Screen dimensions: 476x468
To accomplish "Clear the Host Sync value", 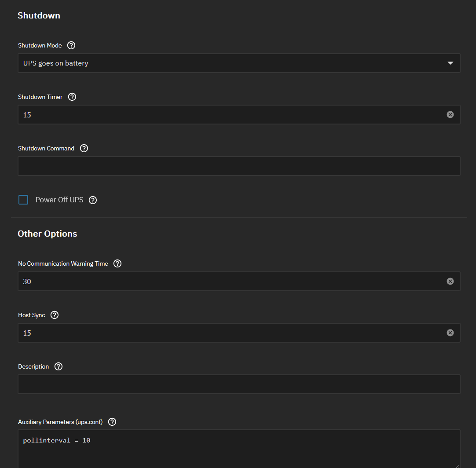I will pyautogui.click(x=450, y=333).
